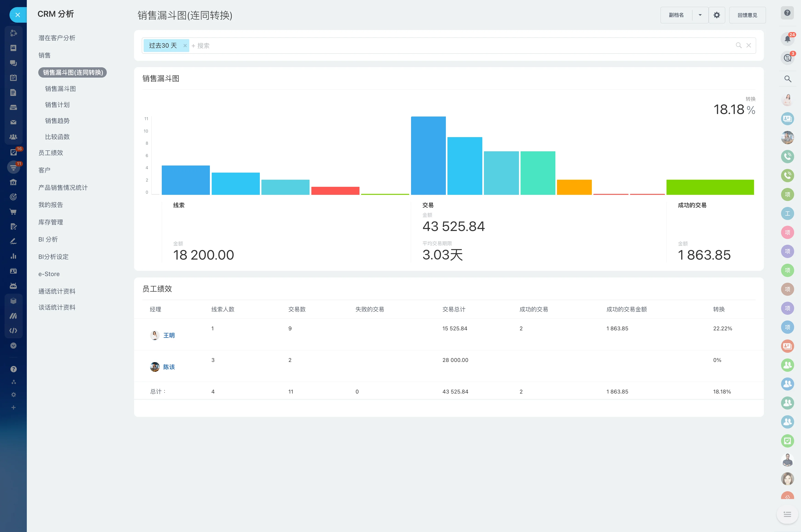Expand the 销售 section in menu
The height and width of the screenshot is (532, 801).
click(x=44, y=55)
